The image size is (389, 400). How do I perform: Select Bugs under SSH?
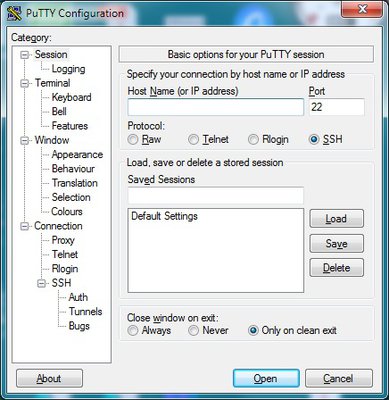[x=79, y=326]
